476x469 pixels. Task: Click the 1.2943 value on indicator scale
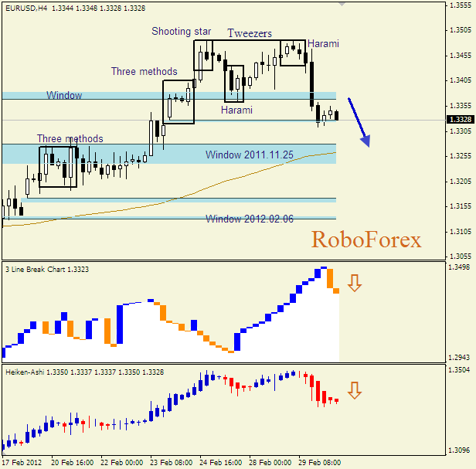461,357
